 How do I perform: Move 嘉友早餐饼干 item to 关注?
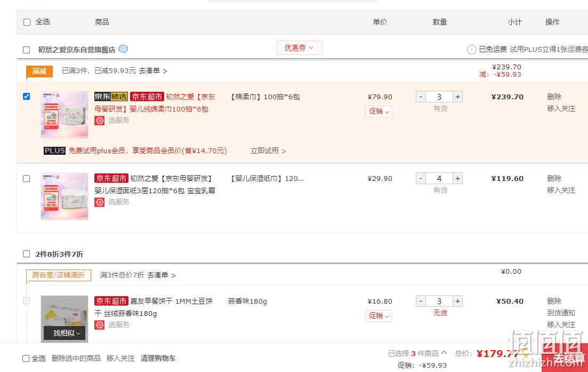coord(561,324)
